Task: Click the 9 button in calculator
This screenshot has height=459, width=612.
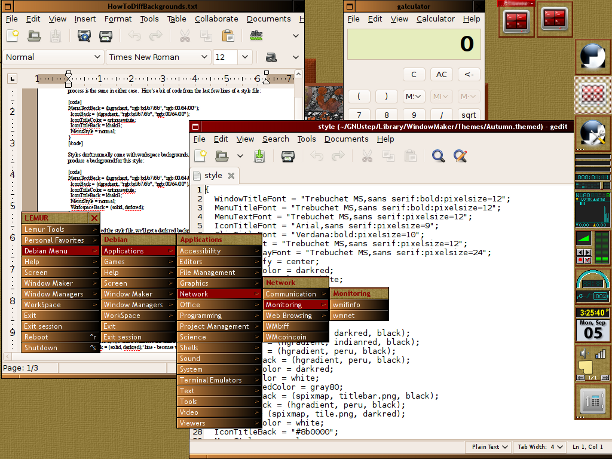Action: point(414,115)
